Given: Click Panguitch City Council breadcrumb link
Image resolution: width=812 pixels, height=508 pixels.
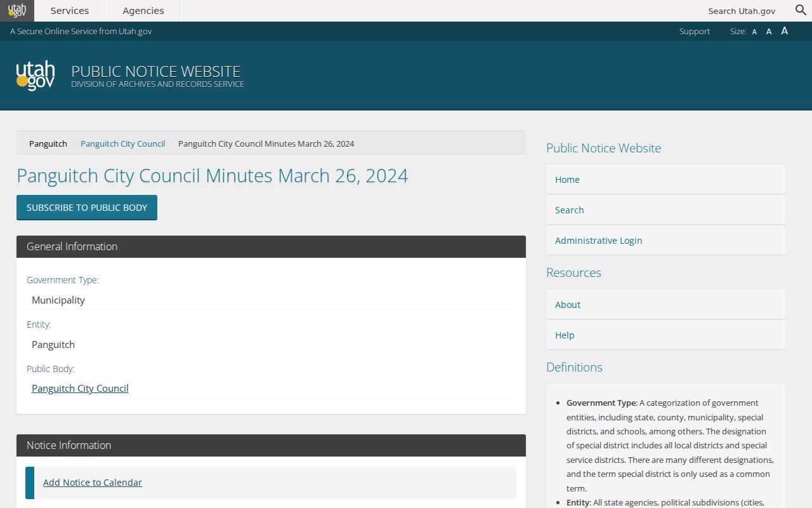Looking at the screenshot, I should pos(122,144).
